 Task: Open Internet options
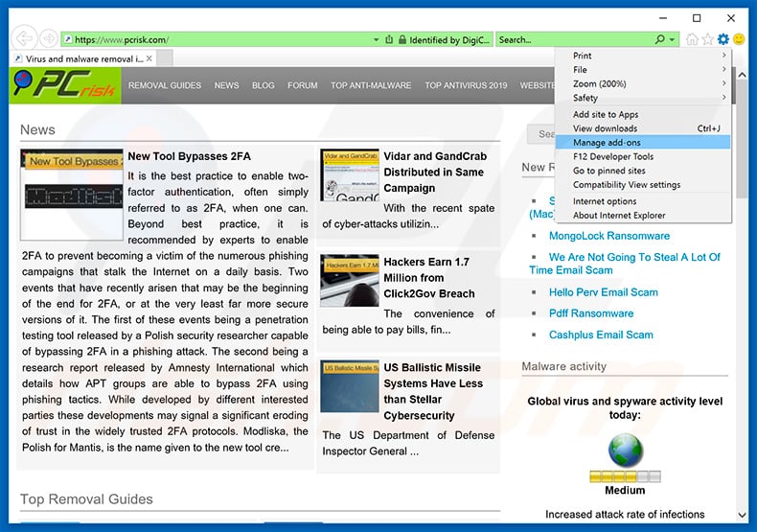click(643, 201)
